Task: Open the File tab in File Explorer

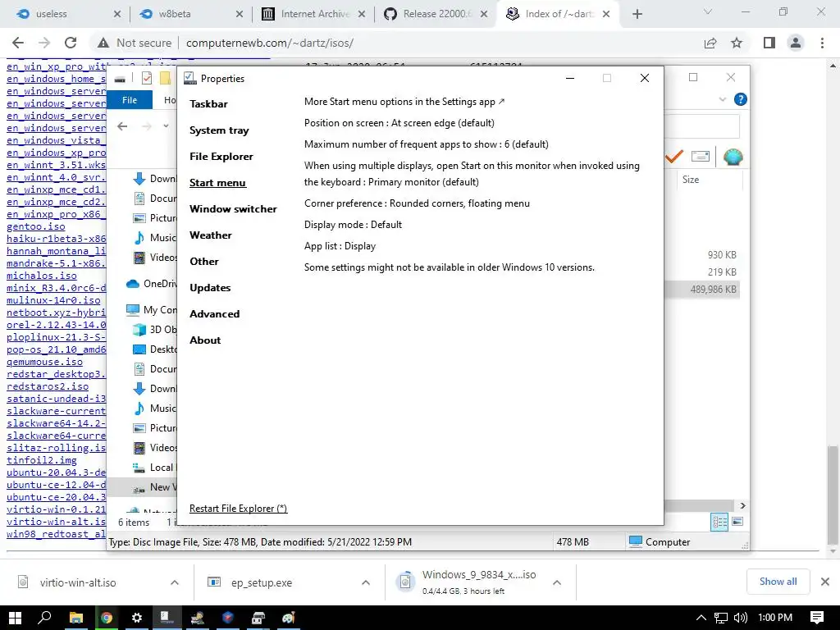Action: pyautogui.click(x=130, y=99)
